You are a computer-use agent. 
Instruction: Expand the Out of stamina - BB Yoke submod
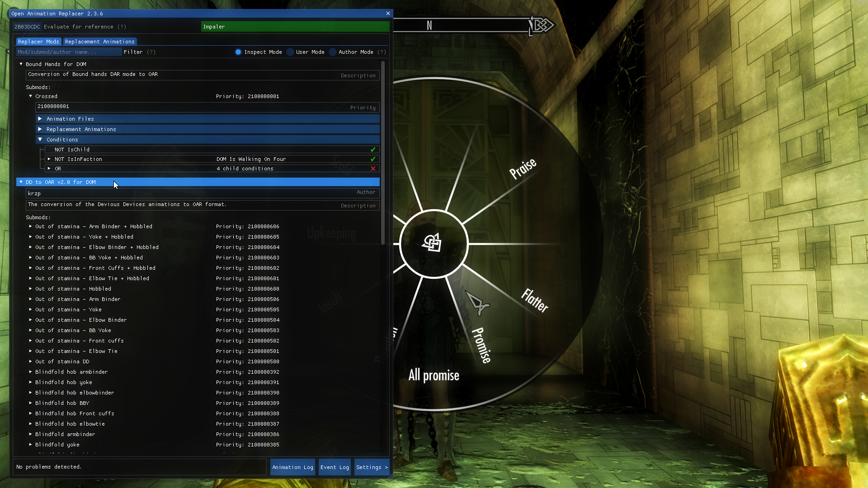click(30, 330)
